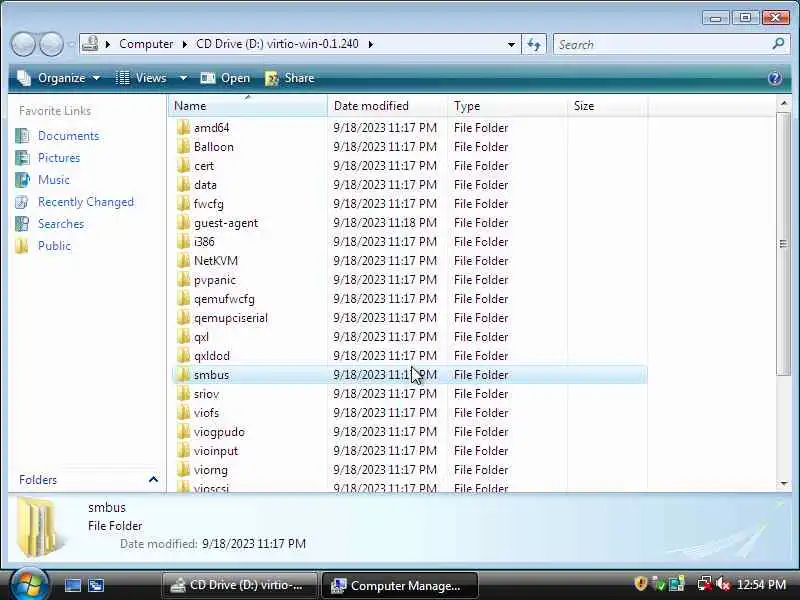
Task: Click the vertical scrollbar thumb
Action: [x=783, y=244]
